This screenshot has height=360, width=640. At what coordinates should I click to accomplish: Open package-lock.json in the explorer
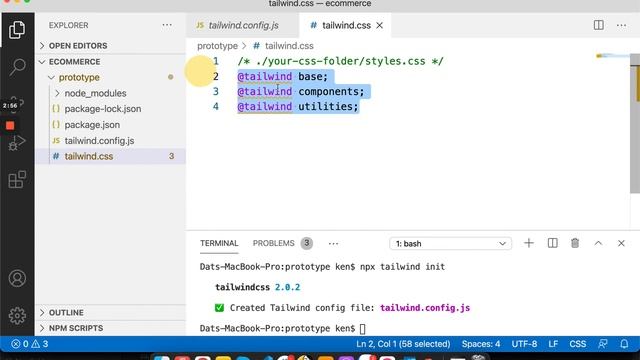coord(110,109)
